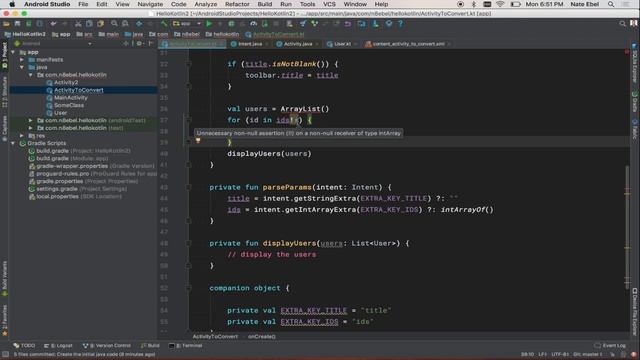Image resolution: width=640 pixels, height=360 pixels.
Task: Open the Logcat tool window button
Action: coord(58,346)
